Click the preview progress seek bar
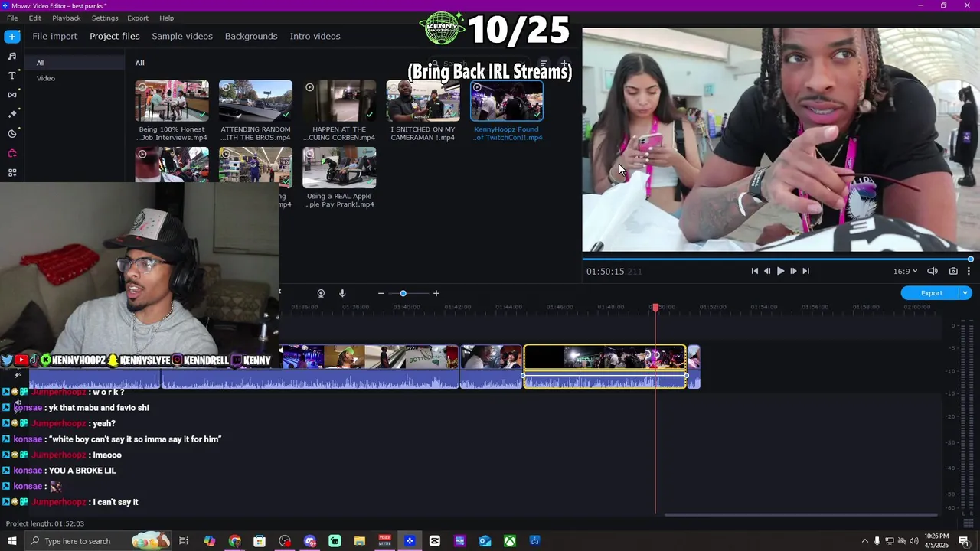Viewport: 980px width, 551px height. (779, 259)
